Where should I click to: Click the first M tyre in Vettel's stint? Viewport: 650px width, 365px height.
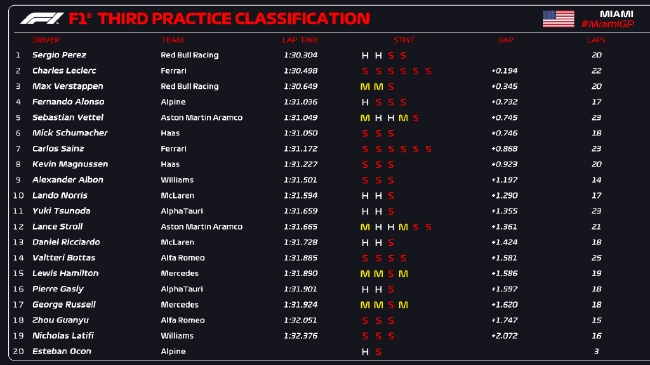(365, 118)
